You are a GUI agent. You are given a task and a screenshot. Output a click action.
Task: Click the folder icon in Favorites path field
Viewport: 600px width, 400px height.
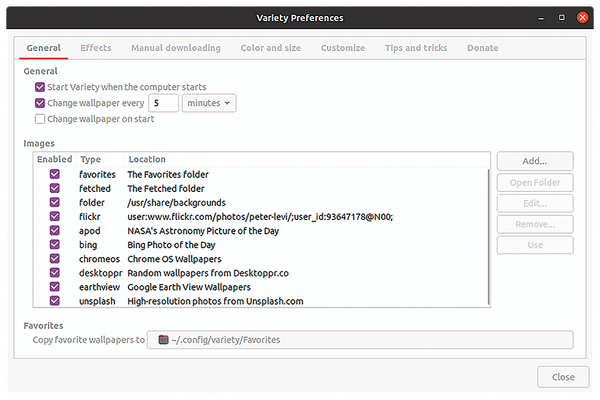[163, 340]
